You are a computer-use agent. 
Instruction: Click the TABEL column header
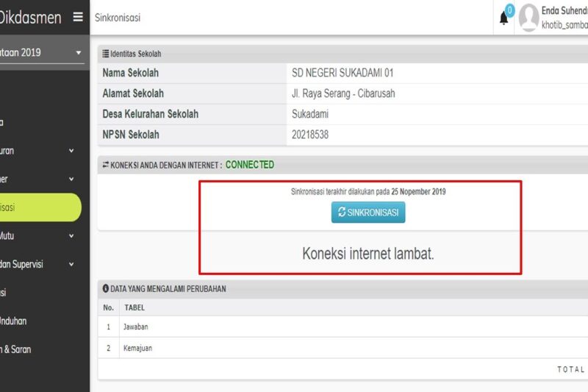click(x=135, y=307)
